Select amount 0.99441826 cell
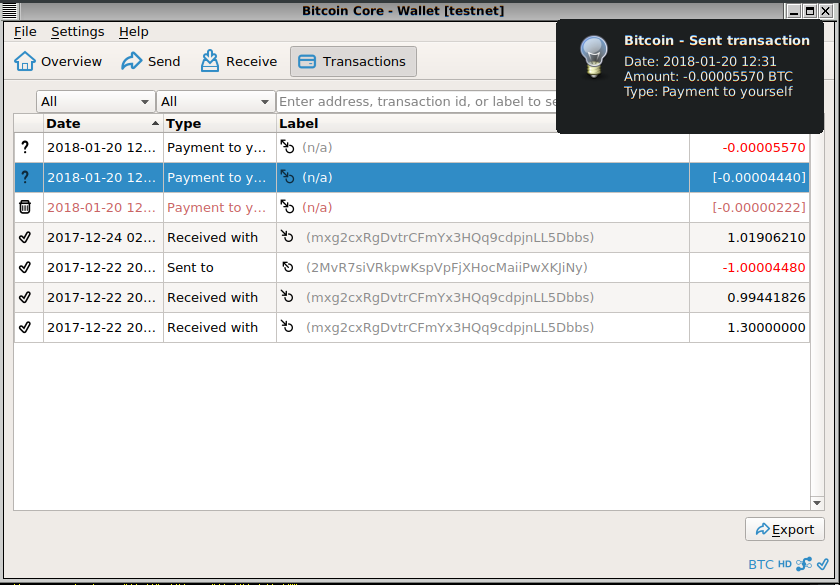The height and width of the screenshot is (585, 840). tap(749, 297)
